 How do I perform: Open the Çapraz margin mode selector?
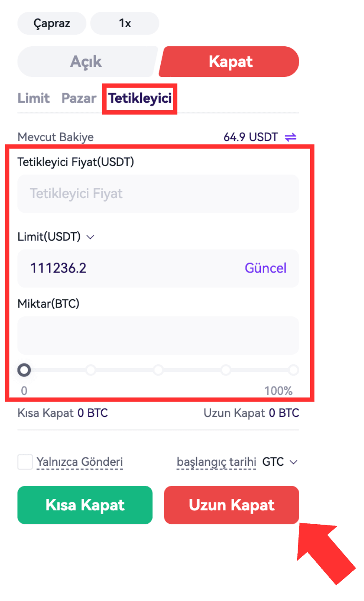point(52,23)
